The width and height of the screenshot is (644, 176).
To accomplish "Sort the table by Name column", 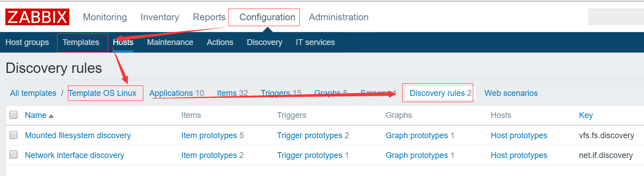I will [x=36, y=115].
